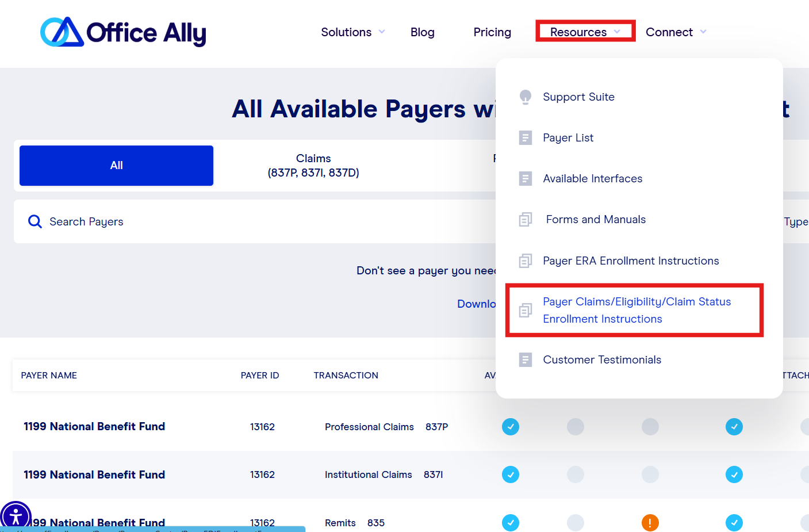
Task: Click the last blue checkmark in Remits row
Action: click(734, 523)
